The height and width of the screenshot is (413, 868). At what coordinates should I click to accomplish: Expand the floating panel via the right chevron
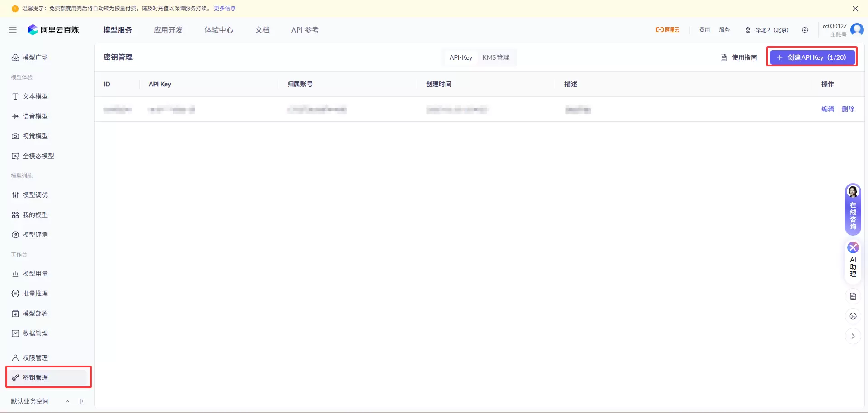coord(854,336)
